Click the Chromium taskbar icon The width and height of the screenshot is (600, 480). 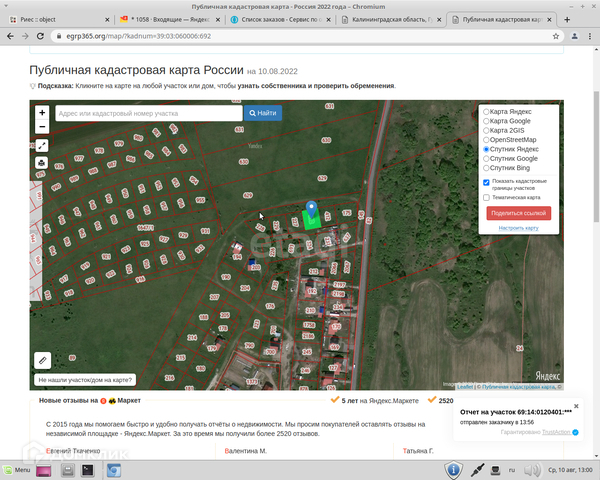point(114,470)
